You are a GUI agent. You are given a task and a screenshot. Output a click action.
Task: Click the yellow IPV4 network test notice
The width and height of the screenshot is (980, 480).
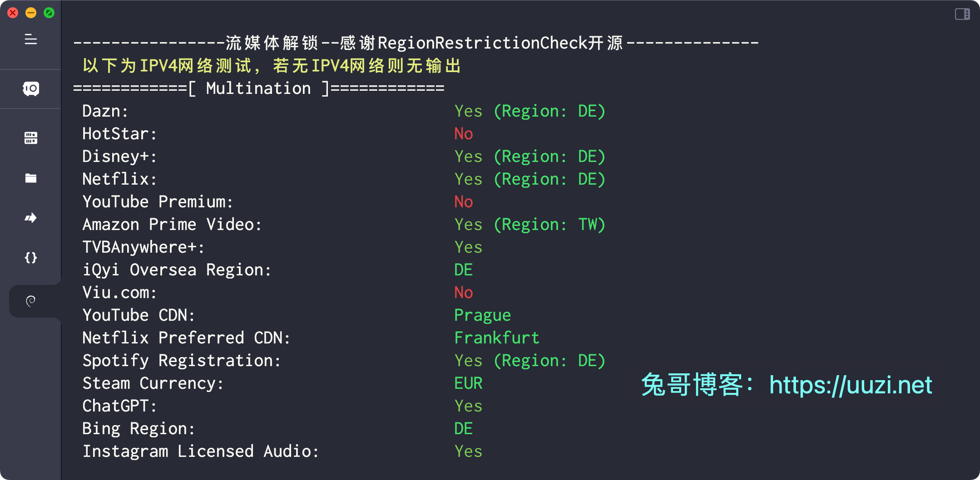point(272,66)
